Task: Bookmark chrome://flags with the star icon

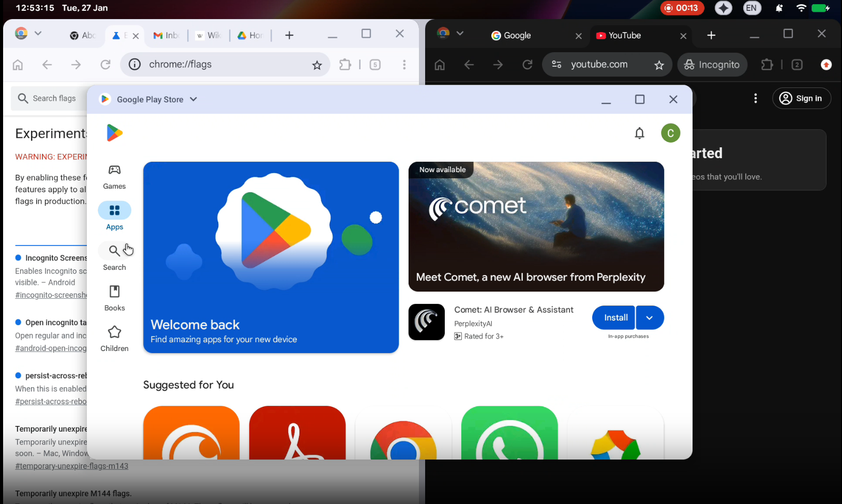Action: pyautogui.click(x=317, y=65)
